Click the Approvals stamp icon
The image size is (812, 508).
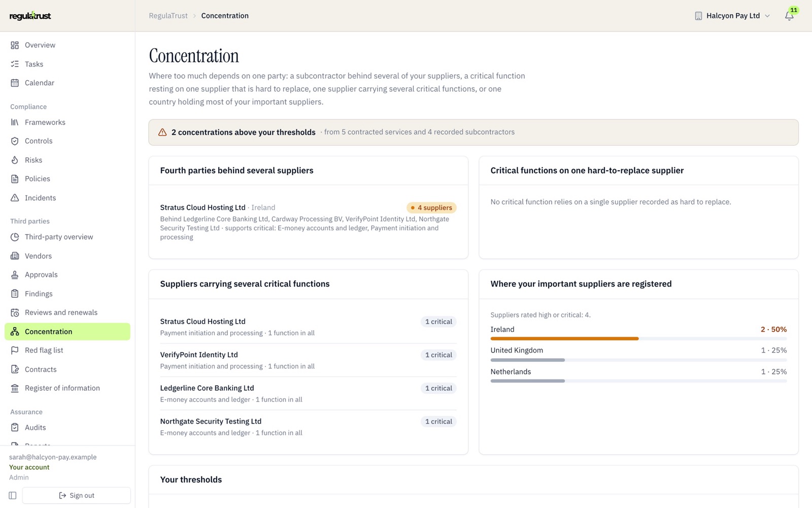(15, 275)
